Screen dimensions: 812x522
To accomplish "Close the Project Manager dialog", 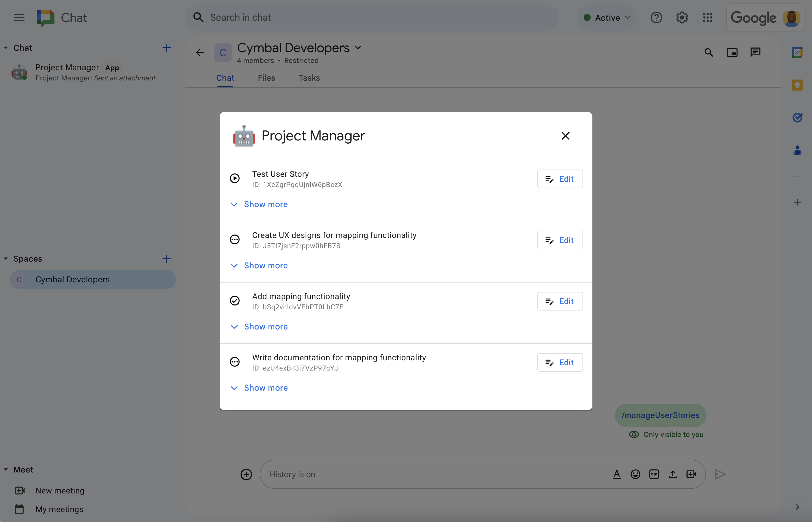I will tap(566, 135).
